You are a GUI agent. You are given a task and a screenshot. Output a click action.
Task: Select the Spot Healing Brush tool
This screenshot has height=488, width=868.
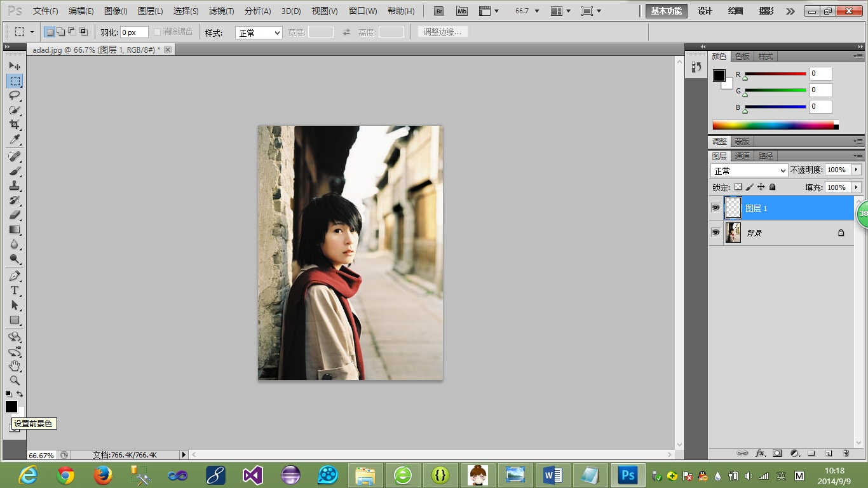click(x=15, y=156)
